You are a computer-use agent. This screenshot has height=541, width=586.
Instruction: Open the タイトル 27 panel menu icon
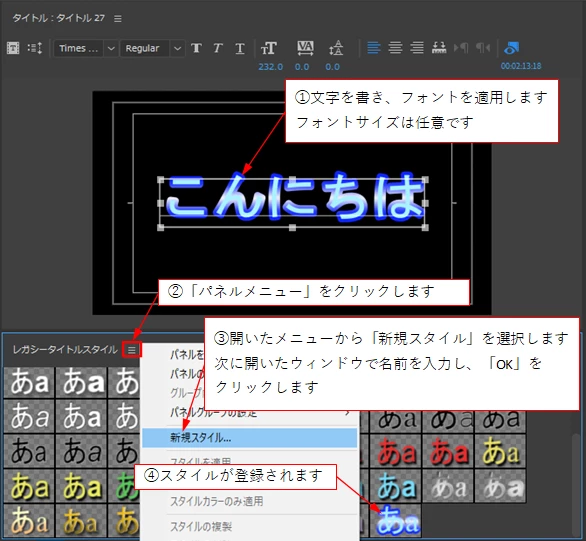[118, 19]
